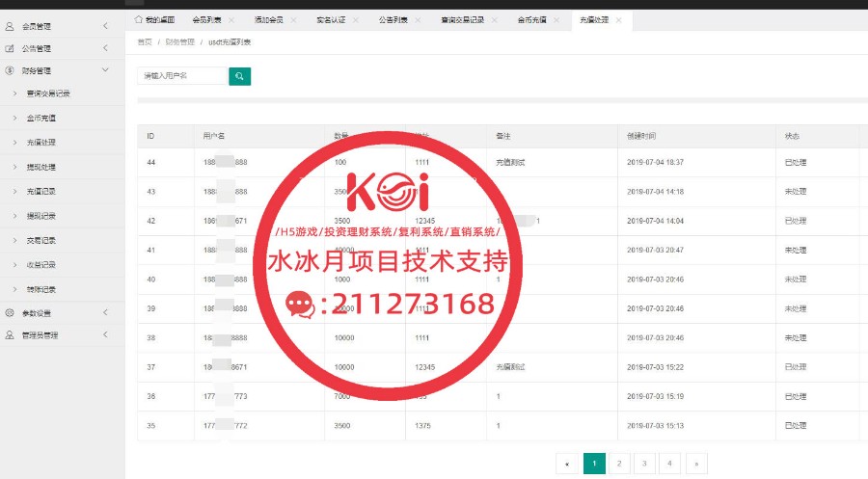This screenshot has height=479, width=868.
Task: Expand the 参数设置 menu chevron
Action: coord(105,312)
